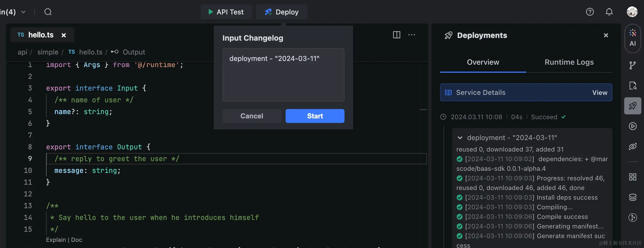Select the Deployments rocket icon
Image resolution: width=644 pixels, height=248 pixels.
[632, 106]
